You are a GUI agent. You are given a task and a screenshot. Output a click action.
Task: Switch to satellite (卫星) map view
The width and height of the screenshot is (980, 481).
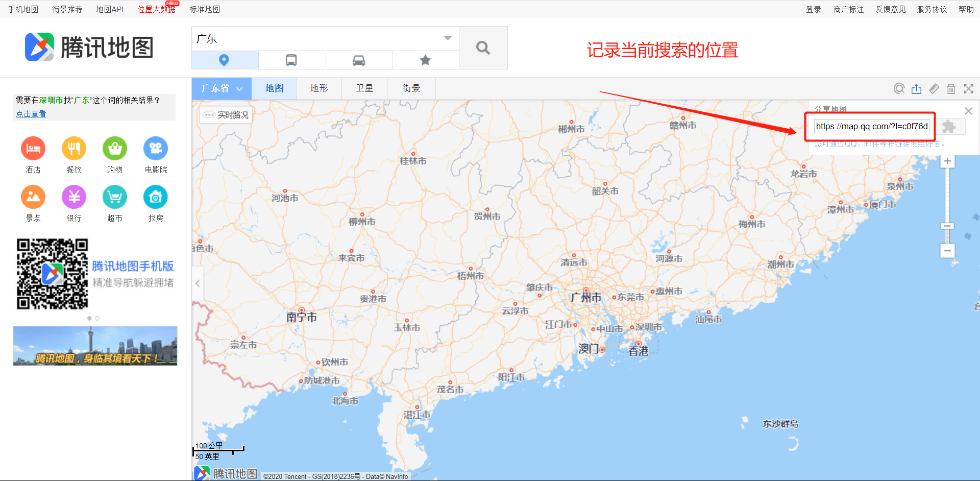click(364, 88)
